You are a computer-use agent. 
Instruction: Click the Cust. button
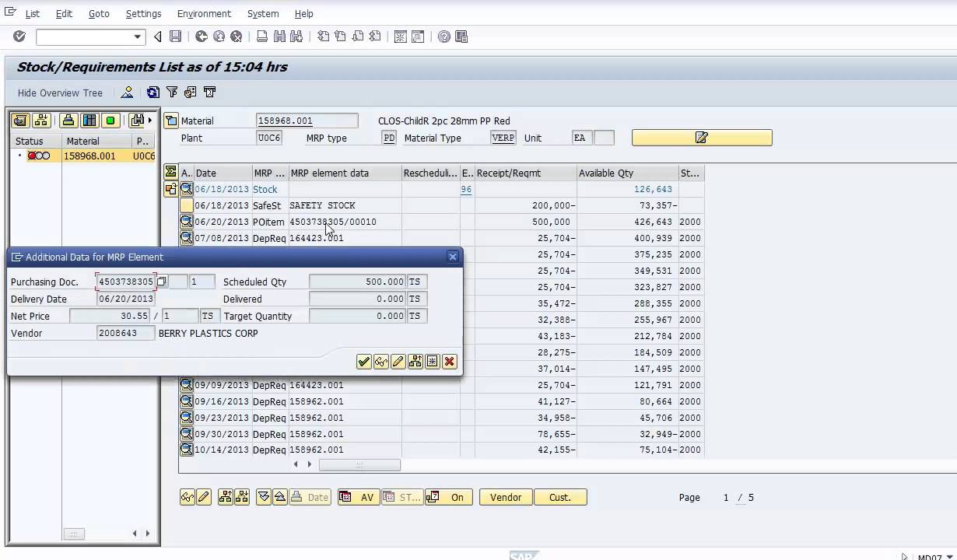point(560,497)
